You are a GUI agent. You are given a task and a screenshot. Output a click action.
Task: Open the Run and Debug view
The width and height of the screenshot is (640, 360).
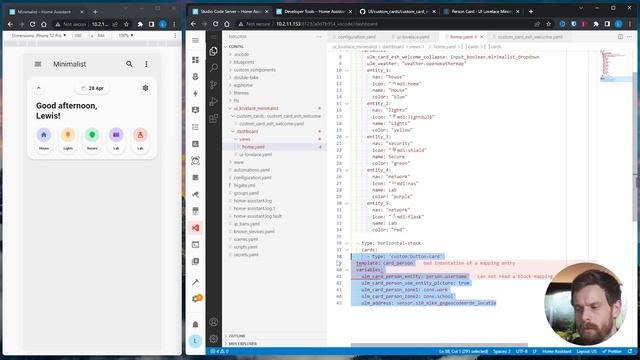[213, 101]
